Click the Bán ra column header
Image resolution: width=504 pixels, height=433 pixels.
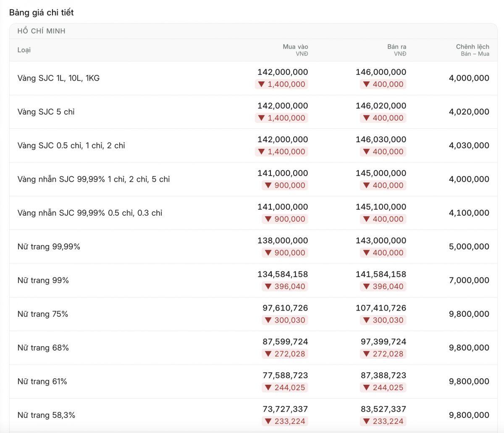396,50
